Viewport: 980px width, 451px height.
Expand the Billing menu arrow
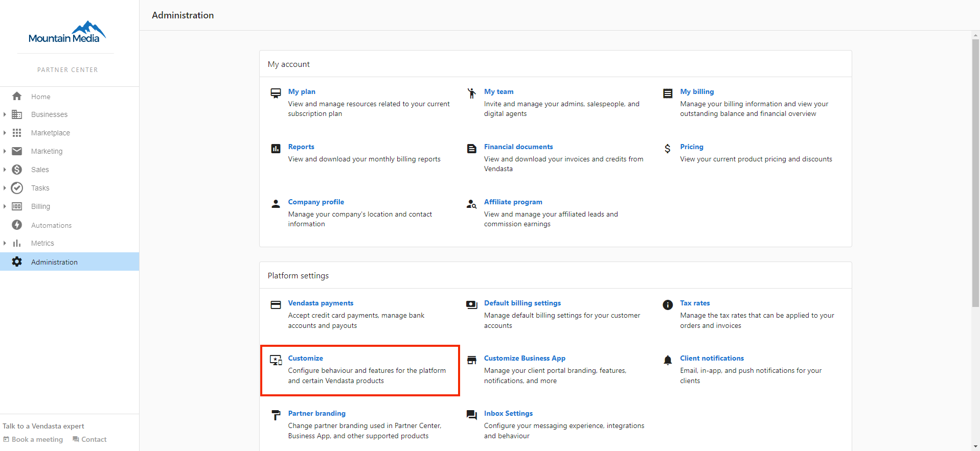tap(5, 206)
